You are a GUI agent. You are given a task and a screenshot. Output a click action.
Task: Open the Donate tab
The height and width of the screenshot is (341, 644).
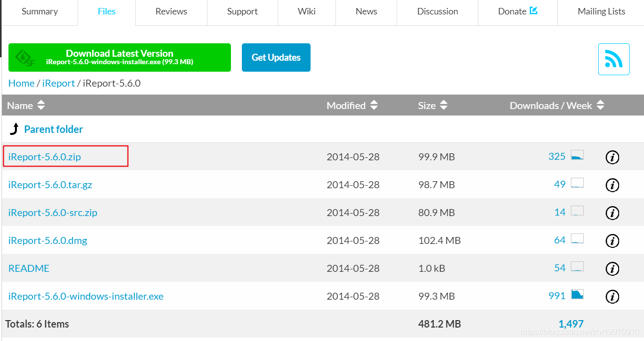point(518,11)
